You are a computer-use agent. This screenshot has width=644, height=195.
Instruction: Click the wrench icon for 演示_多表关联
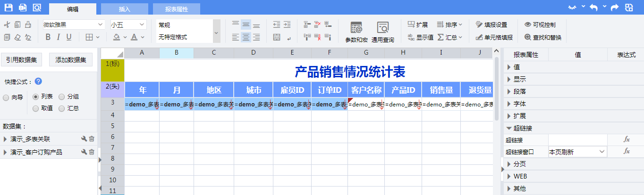click(x=84, y=139)
